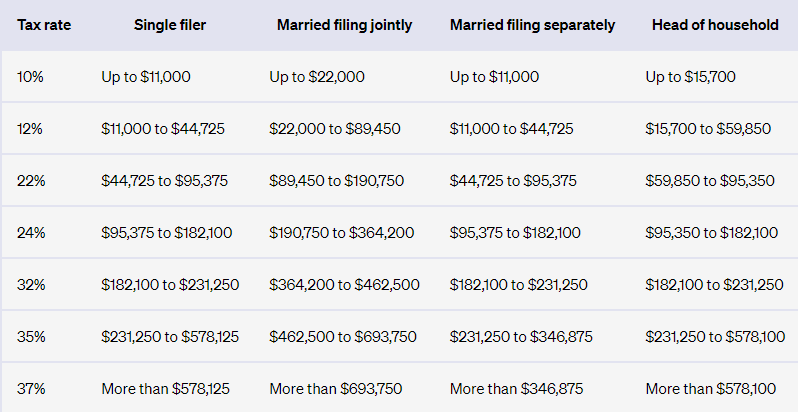Select the 12% tax rate cell

[30, 128]
